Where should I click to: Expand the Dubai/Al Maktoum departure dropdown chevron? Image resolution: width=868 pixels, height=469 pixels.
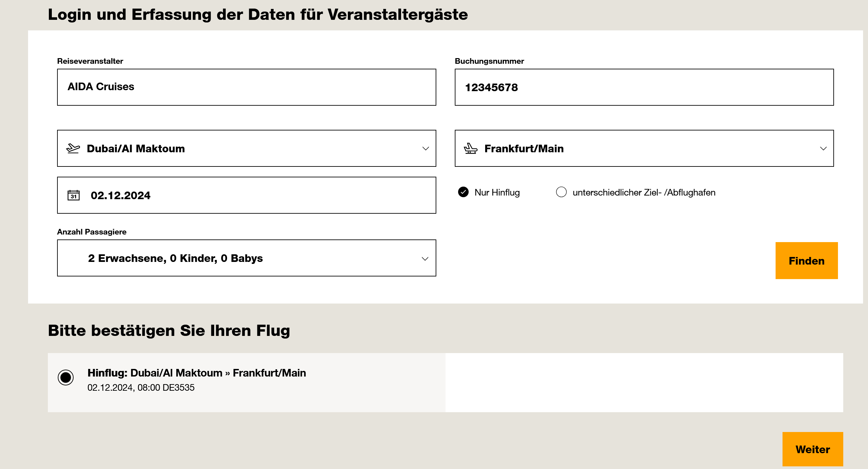[x=425, y=148]
